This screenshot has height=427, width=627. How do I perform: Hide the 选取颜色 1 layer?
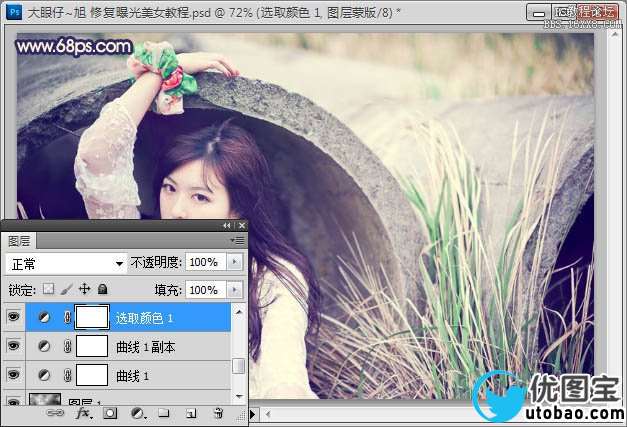(14, 317)
